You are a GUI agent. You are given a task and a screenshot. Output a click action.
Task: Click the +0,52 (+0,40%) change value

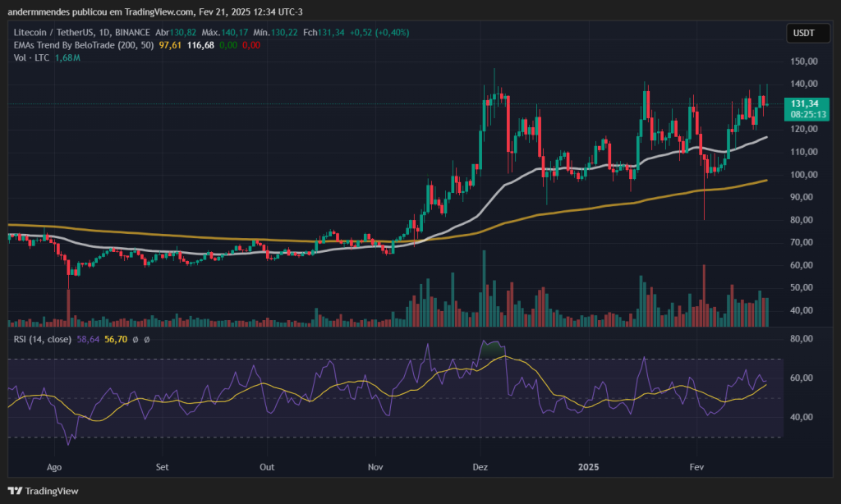379,33
